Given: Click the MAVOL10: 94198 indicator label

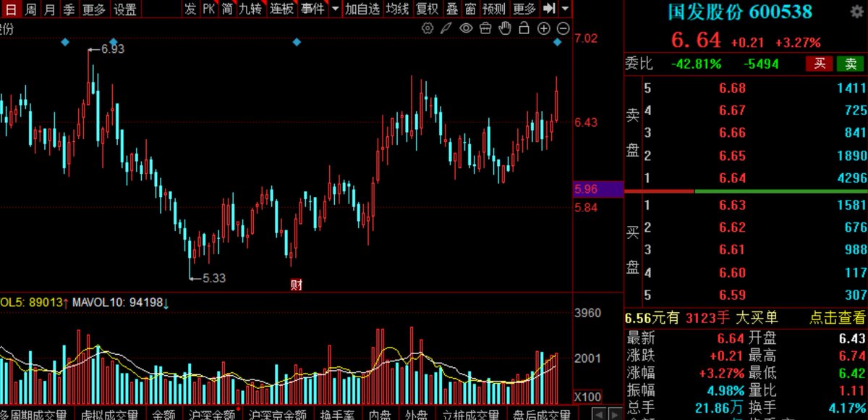Looking at the screenshot, I should 119,302.
